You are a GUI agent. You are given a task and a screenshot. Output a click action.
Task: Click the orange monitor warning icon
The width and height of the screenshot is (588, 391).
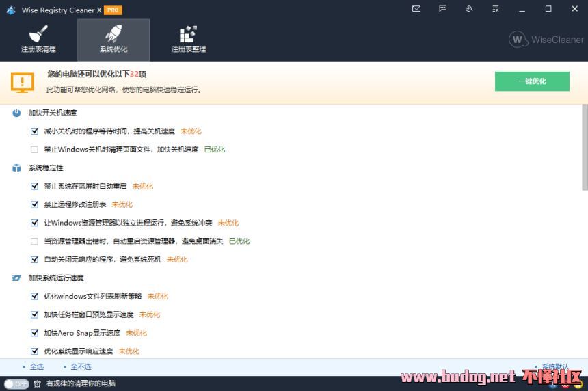(x=22, y=83)
